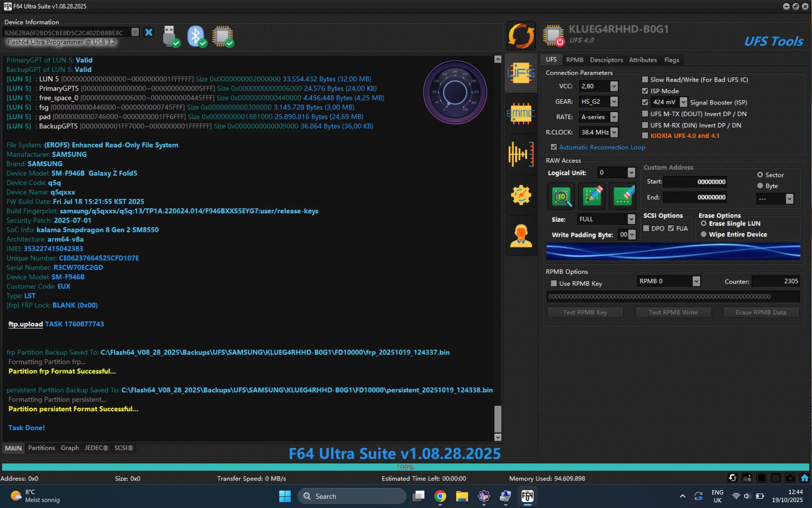812x508 pixels.
Task: Open the user profile sidebar icon
Action: pos(521,236)
